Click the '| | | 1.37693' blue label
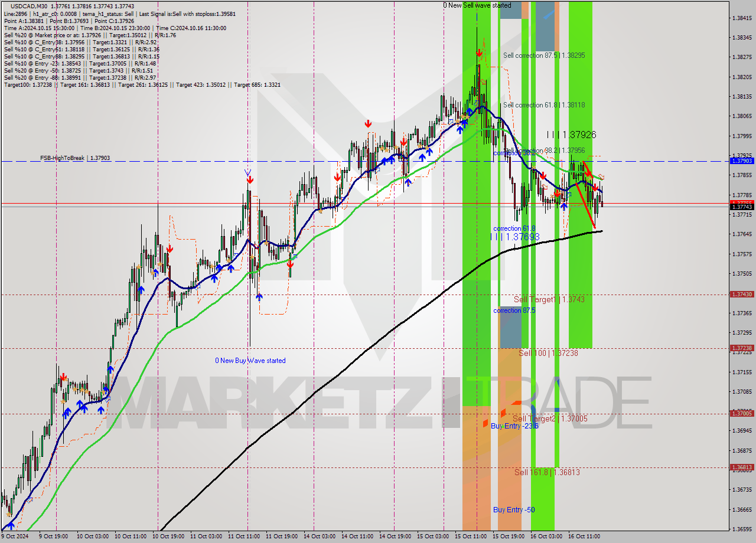The image size is (756, 543). 515,237
